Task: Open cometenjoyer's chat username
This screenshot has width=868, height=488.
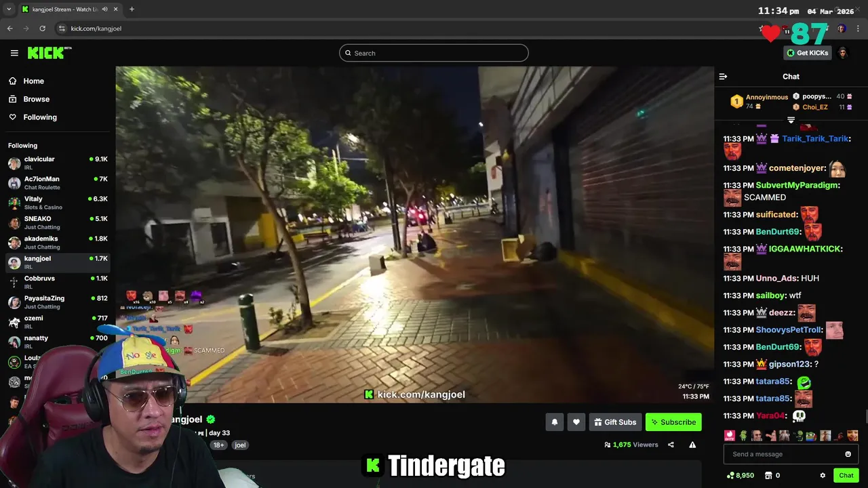Action: point(797,168)
